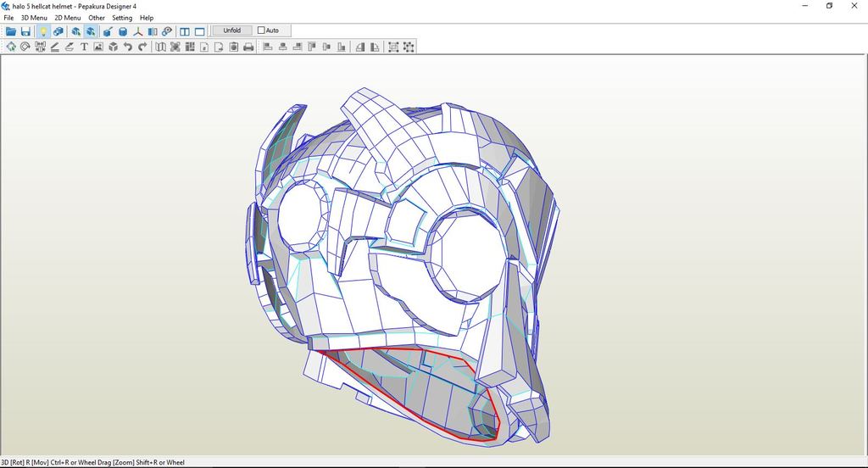
Task: Click the small page-with-mark icon
Action: pyautogui.click(x=204, y=47)
